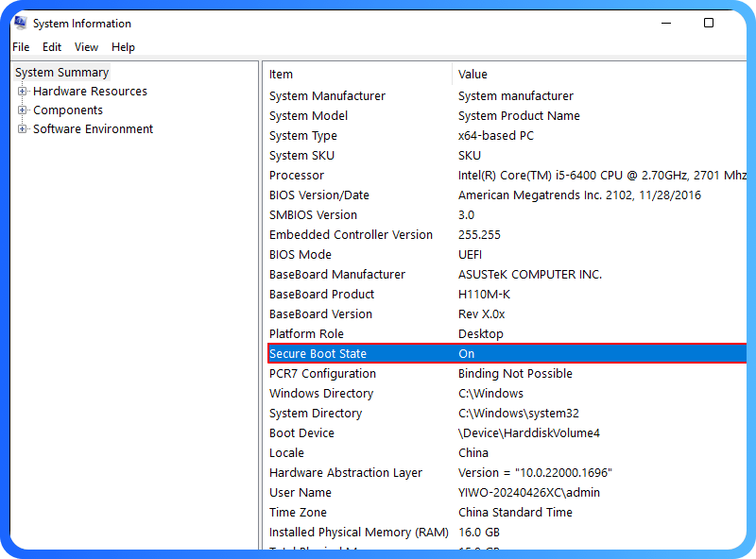Screen dimensions: 756x559
Task: Expand the Hardware Resources node
Action: [22, 91]
